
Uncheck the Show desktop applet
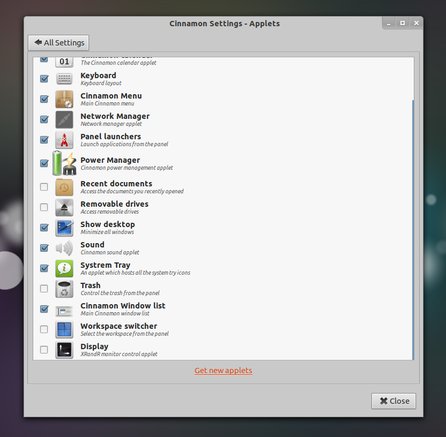pyautogui.click(x=44, y=228)
